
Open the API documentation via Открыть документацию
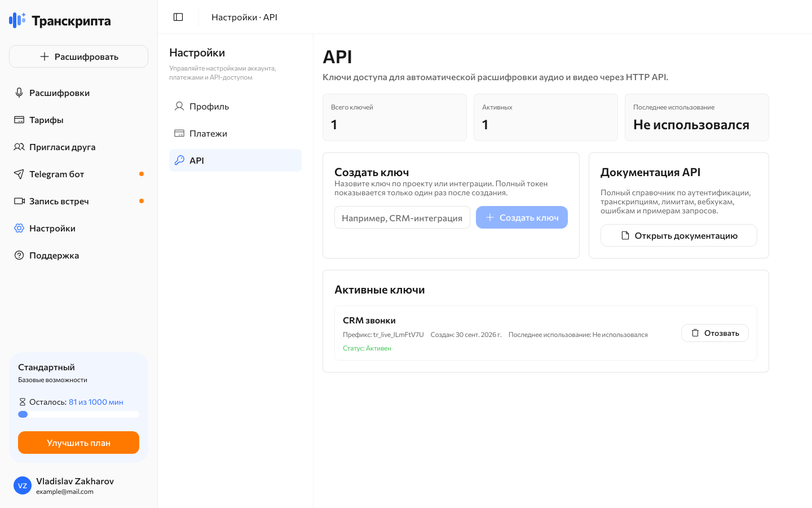[x=679, y=235]
